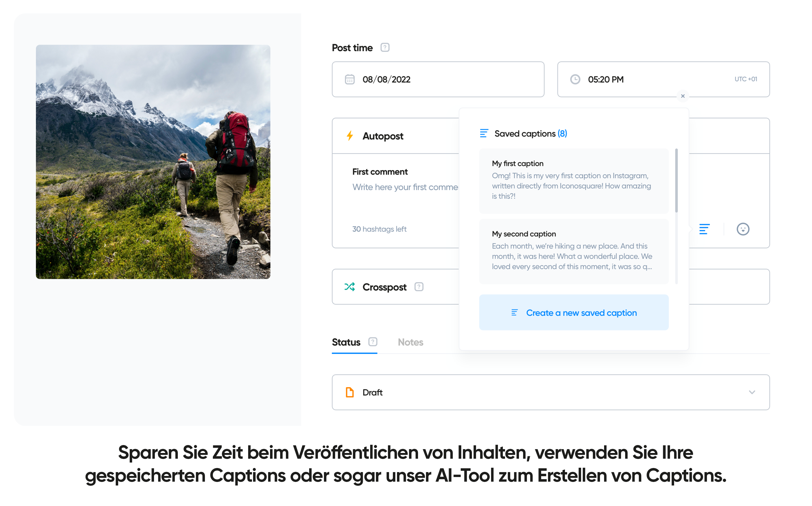Click the clock icon in the time field
The image size is (812, 506).
575,79
